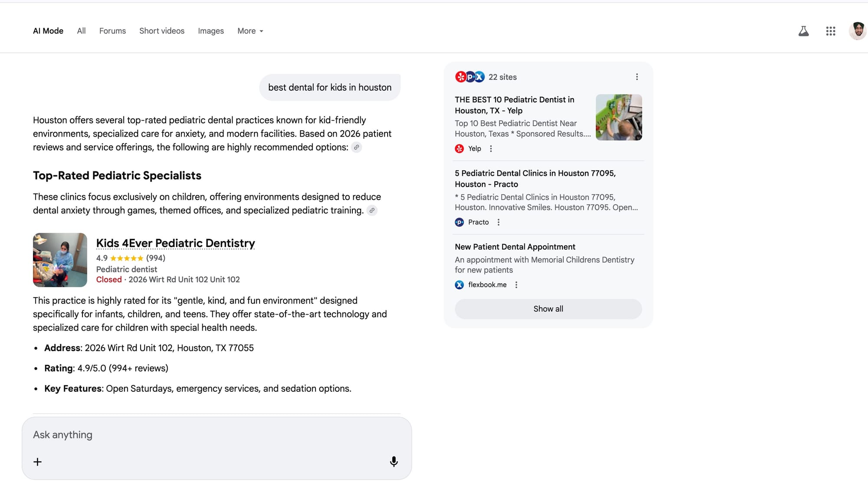Attach a file using the plus icon
The width and height of the screenshot is (868, 489).
click(37, 462)
